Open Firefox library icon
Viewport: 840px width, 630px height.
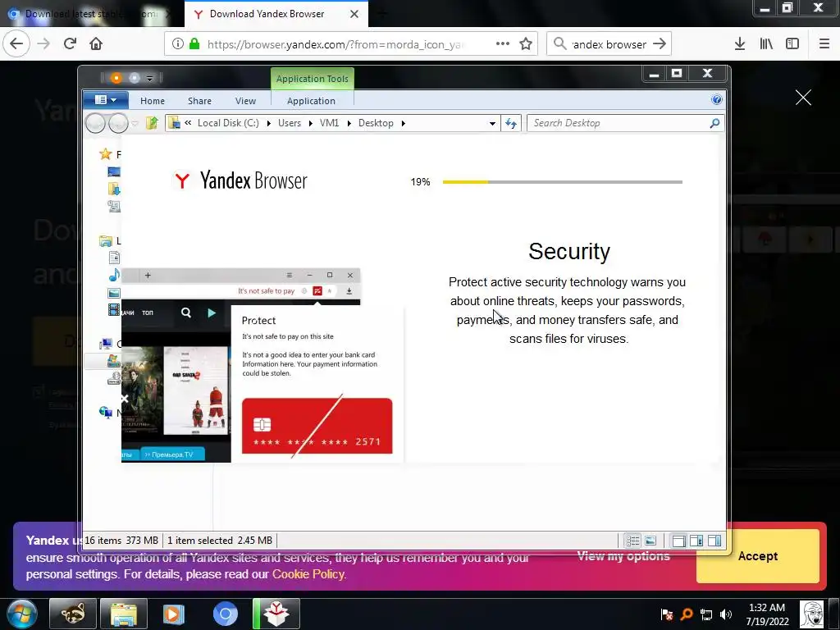[x=766, y=43]
